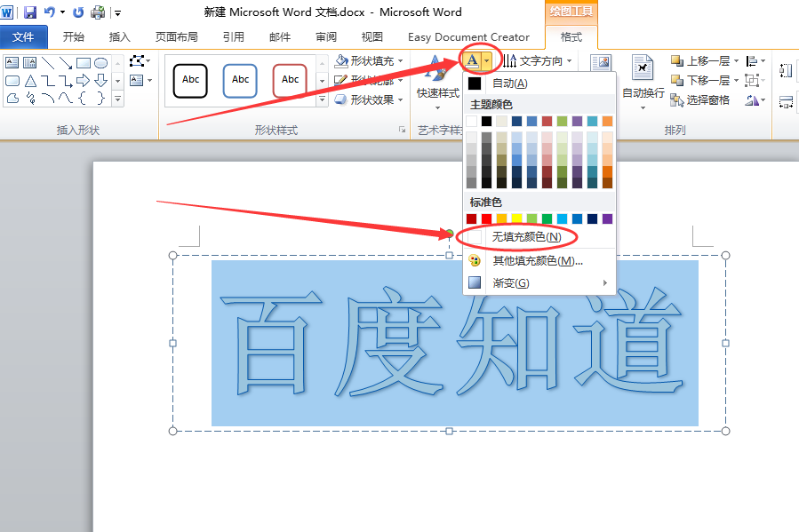
Task: Click the Auto wrap text (自动换行) icon
Action: click(643, 82)
